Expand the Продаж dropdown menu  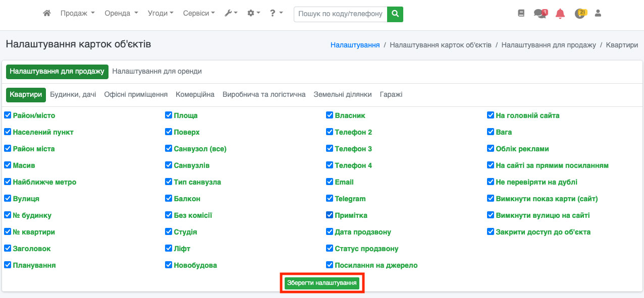pyautogui.click(x=77, y=14)
